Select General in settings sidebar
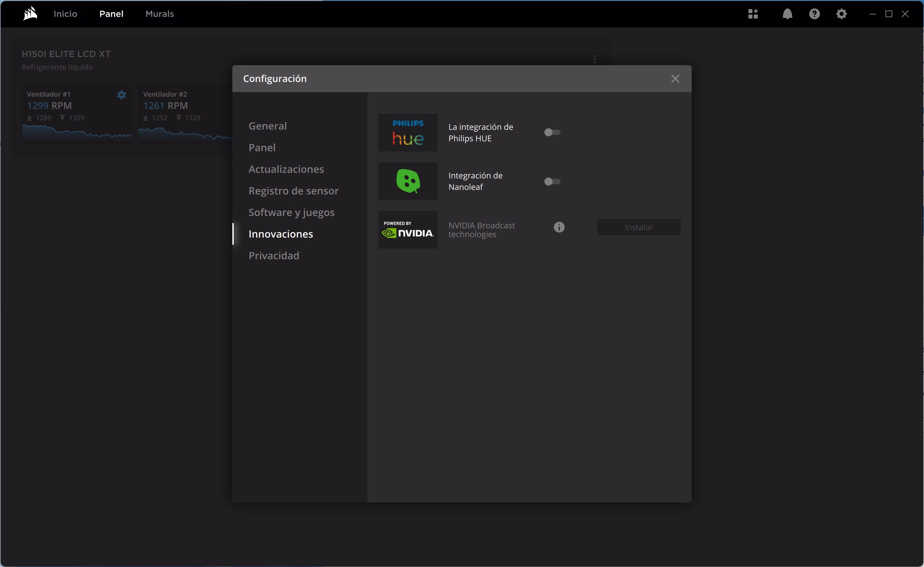The height and width of the screenshot is (567, 924). pyautogui.click(x=267, y=126)
